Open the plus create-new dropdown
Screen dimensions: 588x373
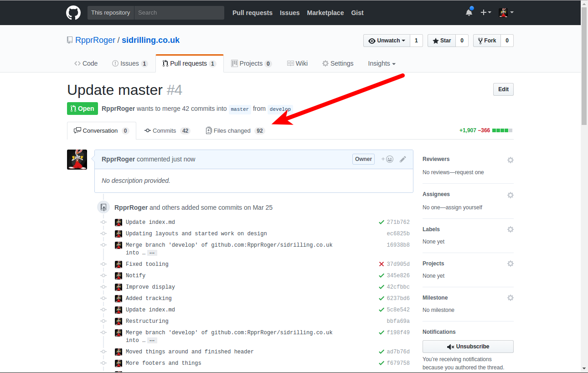486,12
